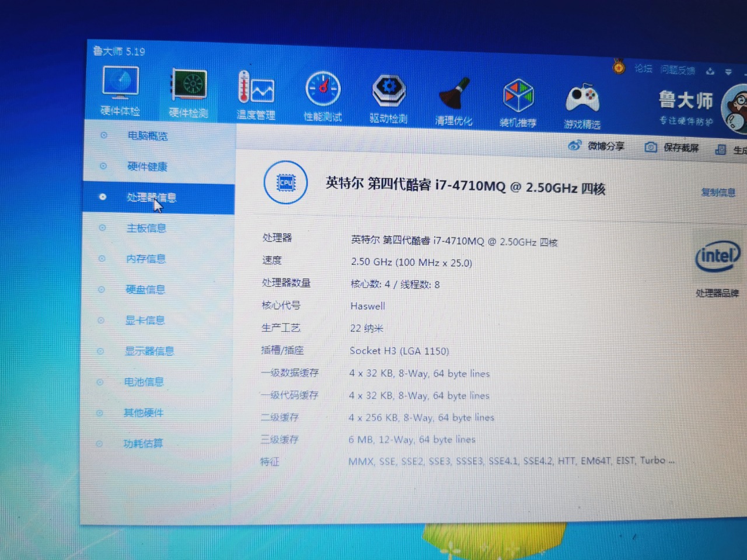Select 硬件检测 hardware detection circuit board icon
This screenshot has height=560, width=747.
(x=189, y=86)
